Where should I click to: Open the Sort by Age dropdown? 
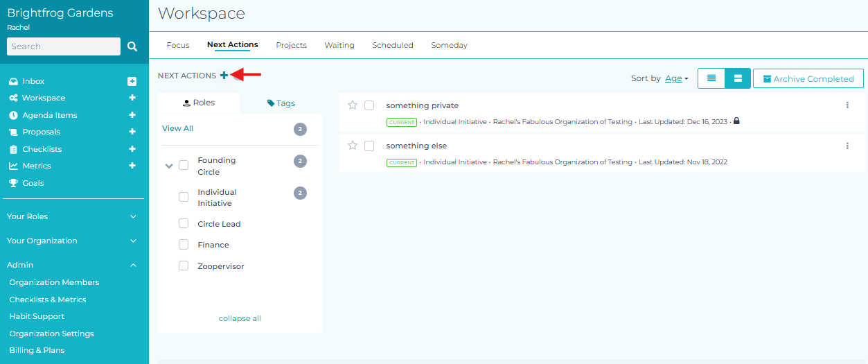(676, 78)
